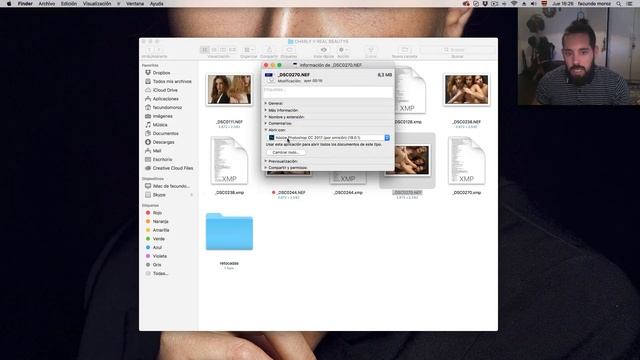Open Escritorio in the sidebar
This screenshot has width=640, height=360.
(159, 159)
